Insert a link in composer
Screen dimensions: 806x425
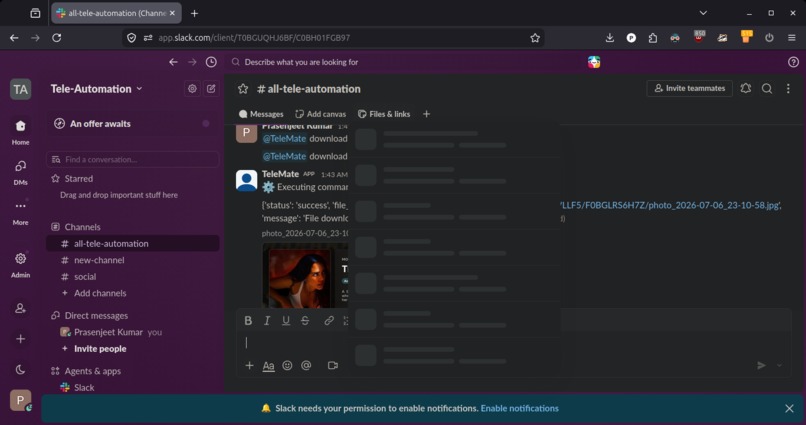pyautogui.click(x=329, y=321)
